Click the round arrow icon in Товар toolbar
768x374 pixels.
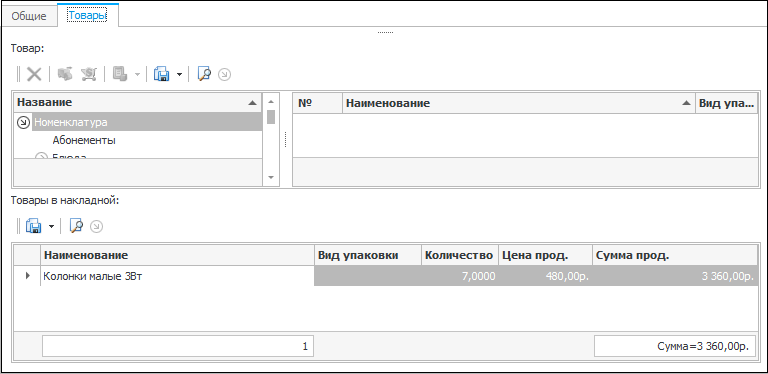pos(224,75)
